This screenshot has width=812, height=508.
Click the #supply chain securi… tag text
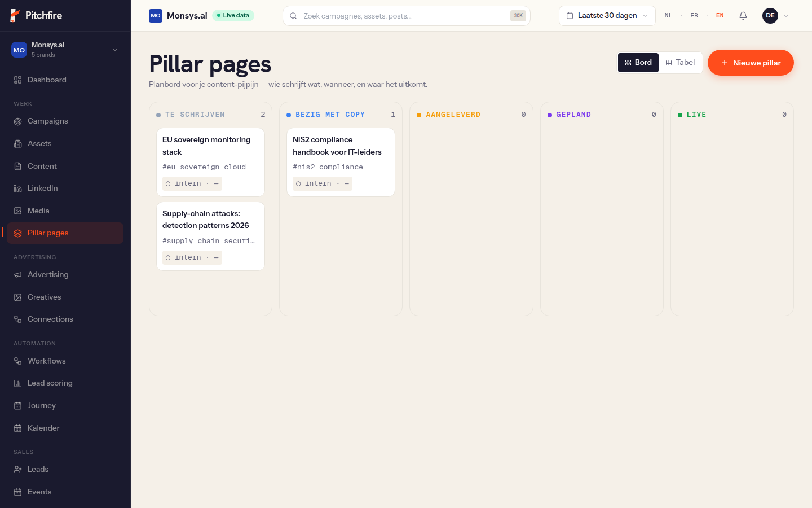point(209,241)
